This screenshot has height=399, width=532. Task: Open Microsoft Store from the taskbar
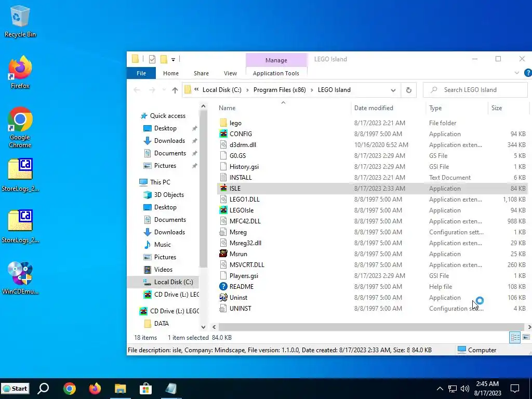click(145, 389)
